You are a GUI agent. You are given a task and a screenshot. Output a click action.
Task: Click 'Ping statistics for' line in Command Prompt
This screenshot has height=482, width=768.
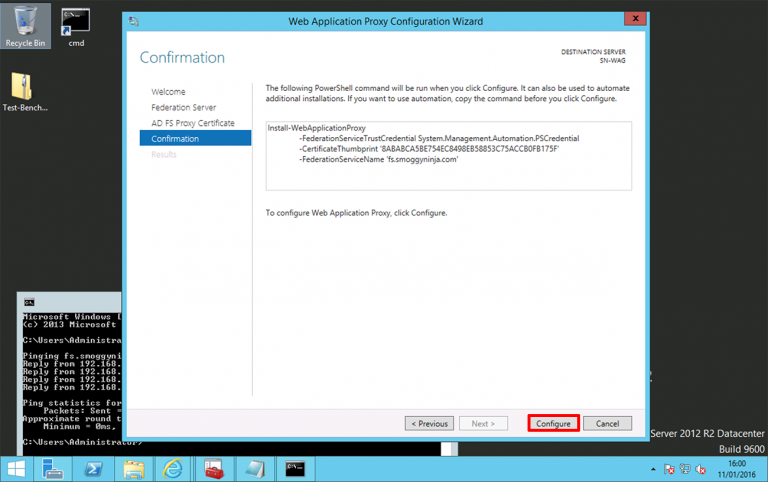(x=72, y=403)
